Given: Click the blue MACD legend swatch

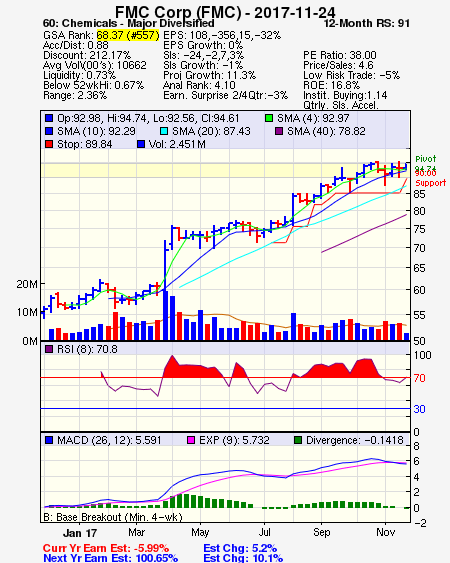Looking at the screenshot, I should click(x=49, y=440).
